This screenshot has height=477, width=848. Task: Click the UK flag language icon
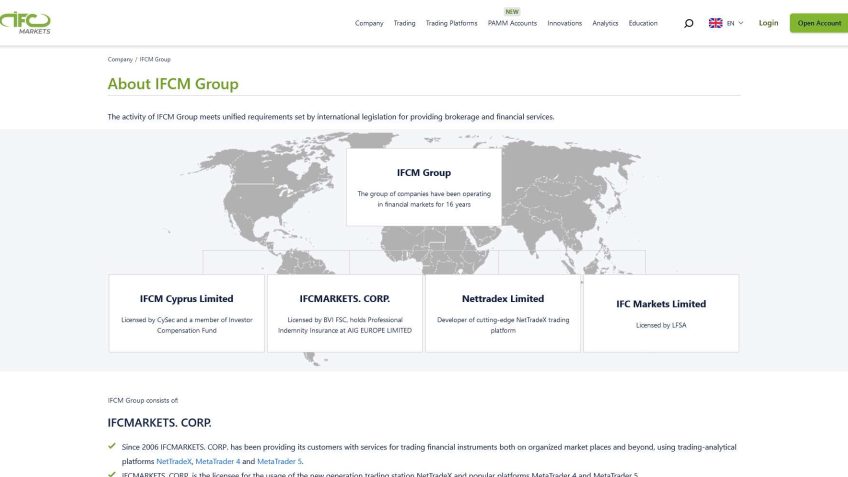(716, 23)
